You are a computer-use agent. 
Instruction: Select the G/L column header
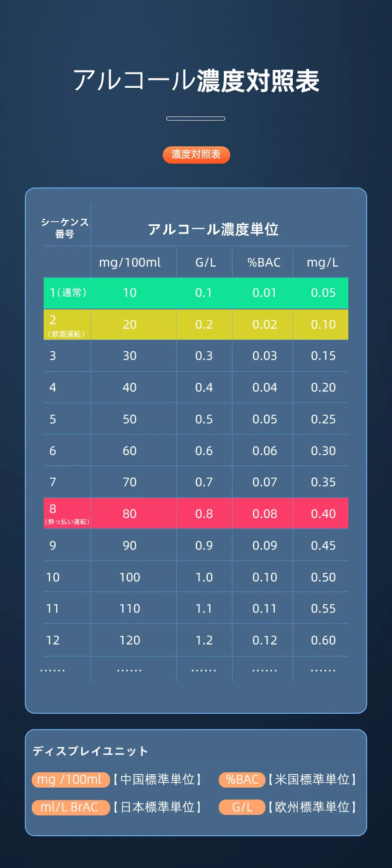(x=205, y=262)
